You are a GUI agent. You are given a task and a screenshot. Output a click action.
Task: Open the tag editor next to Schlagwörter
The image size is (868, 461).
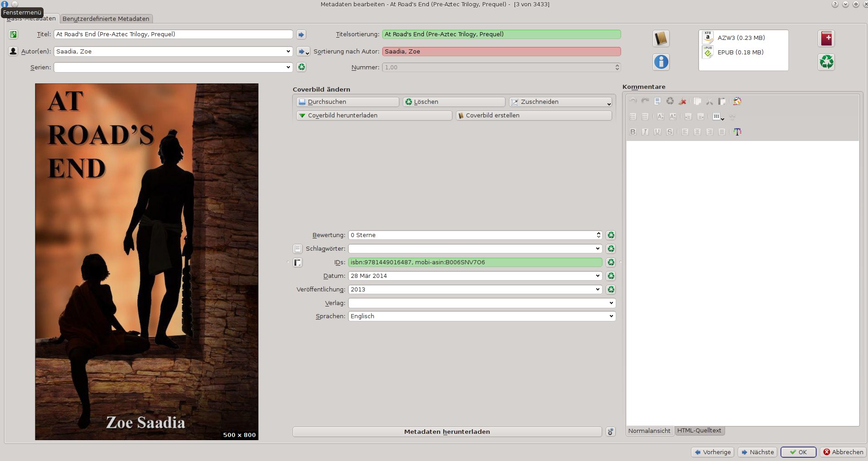pos(298,249)
